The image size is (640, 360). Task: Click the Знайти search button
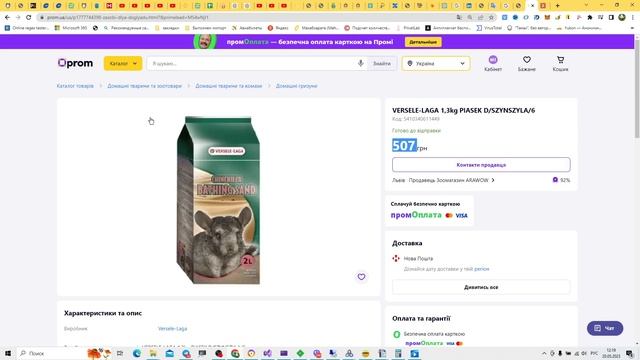(x=382, y=64)
